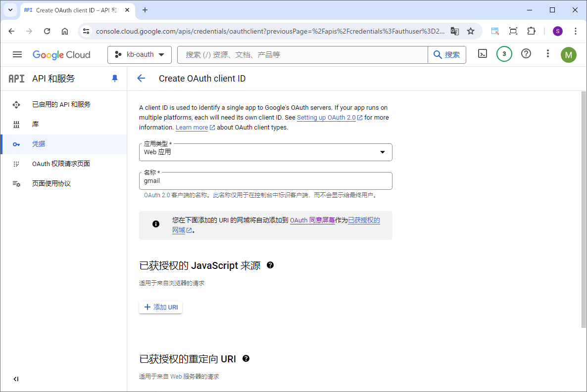
Task: Open OAuth 权限请求页面 in sidebar
Action: 61,164
